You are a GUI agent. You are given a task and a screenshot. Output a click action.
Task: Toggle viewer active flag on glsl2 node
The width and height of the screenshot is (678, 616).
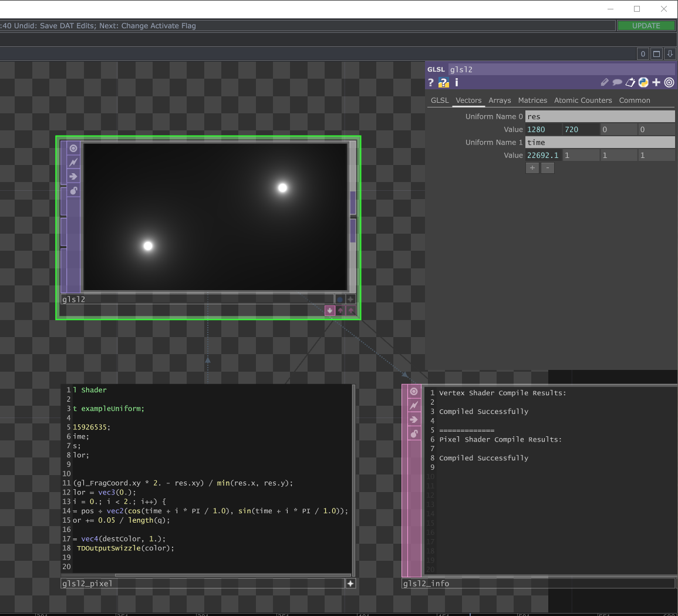click(x=73, y=149)
